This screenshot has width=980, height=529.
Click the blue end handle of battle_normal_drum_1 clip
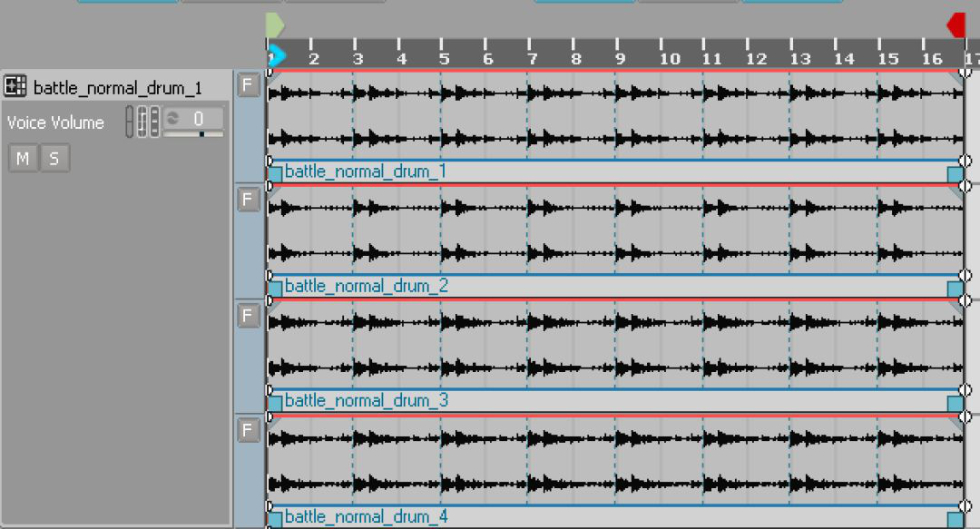pos(955,173)
